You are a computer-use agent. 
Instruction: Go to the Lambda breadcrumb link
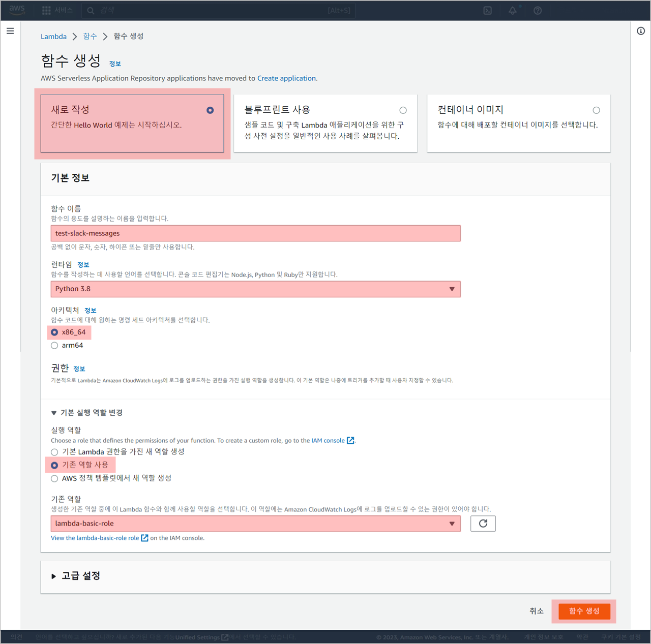click(x=53, y=37)
